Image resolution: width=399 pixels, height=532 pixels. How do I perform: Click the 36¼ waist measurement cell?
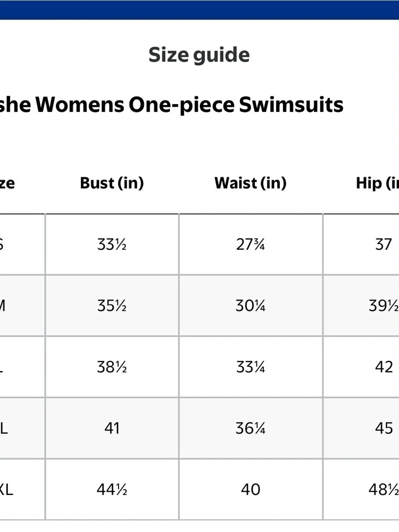tap(251, 428)
